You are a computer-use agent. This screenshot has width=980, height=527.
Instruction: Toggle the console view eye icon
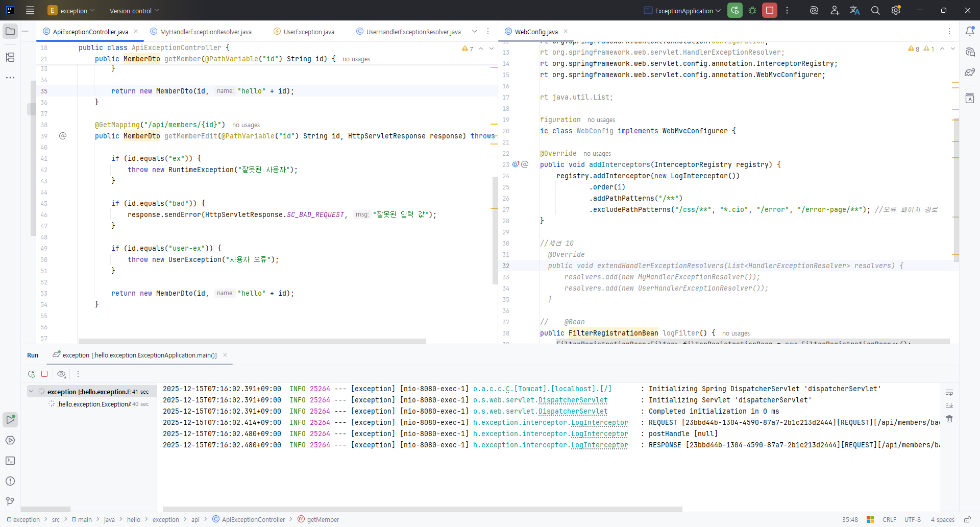(61, 374)
